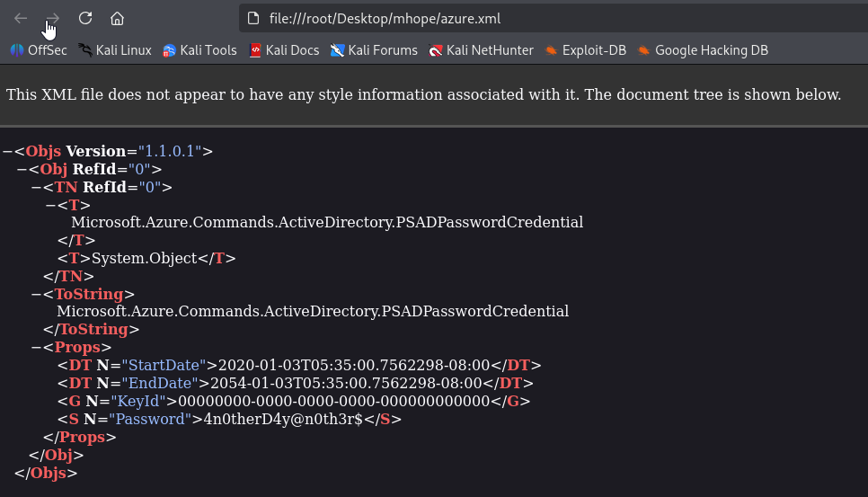
Task: Collapse the Objs root node
Action: 8,151
